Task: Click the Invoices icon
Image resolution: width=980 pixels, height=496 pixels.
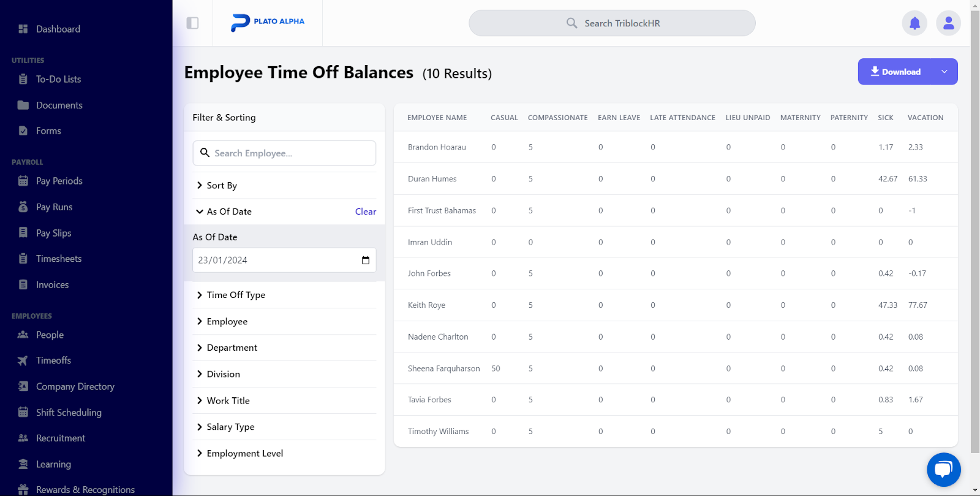Action: [x=23, y=284]
